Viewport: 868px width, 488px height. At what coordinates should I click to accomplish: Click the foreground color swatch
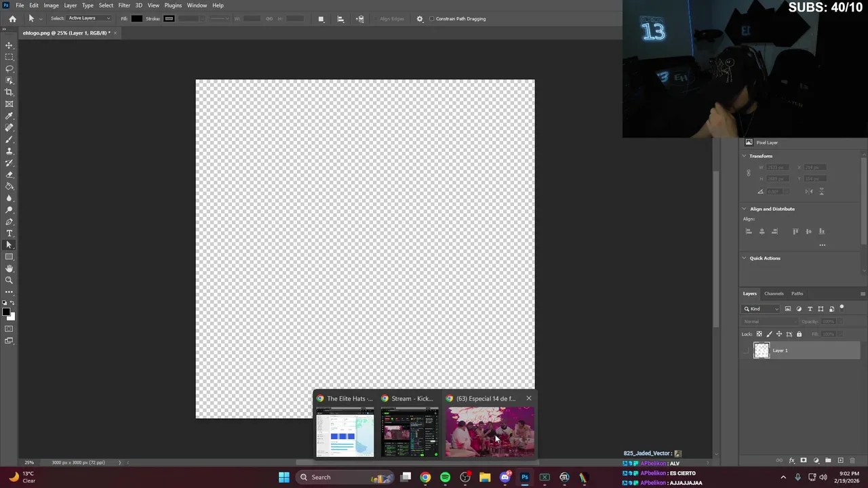coord(6,312)
